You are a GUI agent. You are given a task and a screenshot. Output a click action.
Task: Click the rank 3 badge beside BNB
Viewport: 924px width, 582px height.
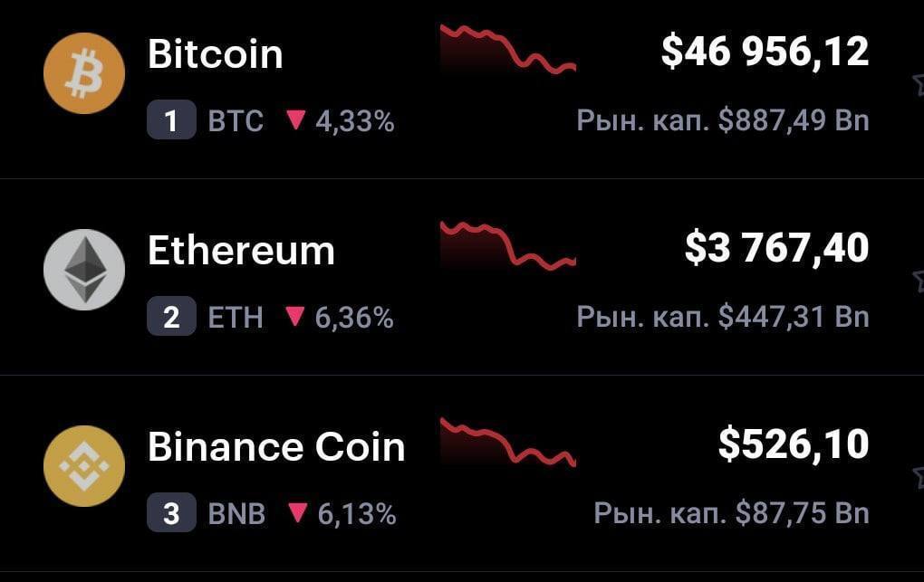tap(171, 514)
